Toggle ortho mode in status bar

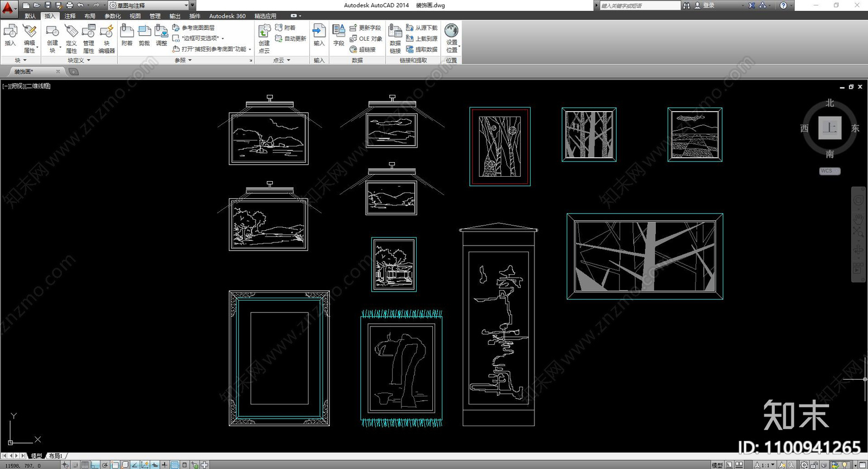[x=95, y=465]
